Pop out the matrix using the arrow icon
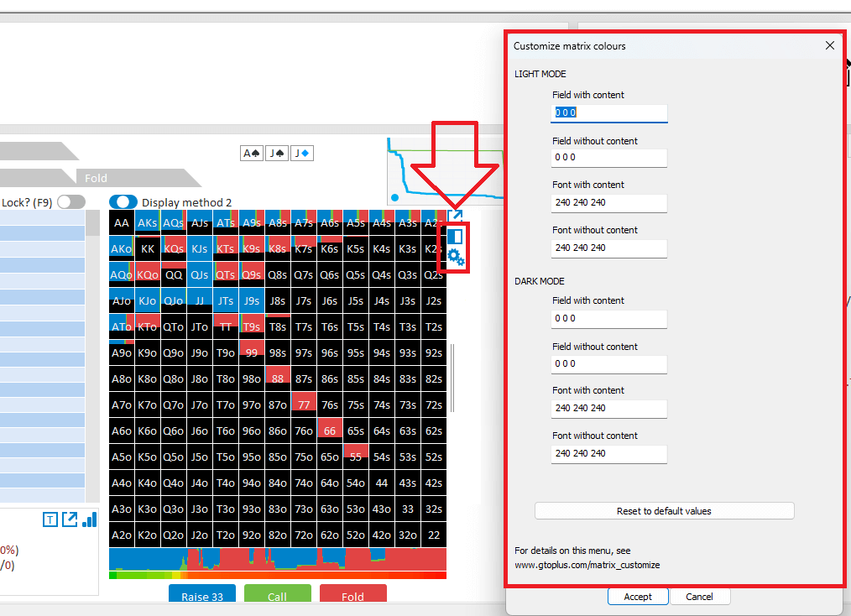The width and height of the screenshot is (851, 616). 455,215
